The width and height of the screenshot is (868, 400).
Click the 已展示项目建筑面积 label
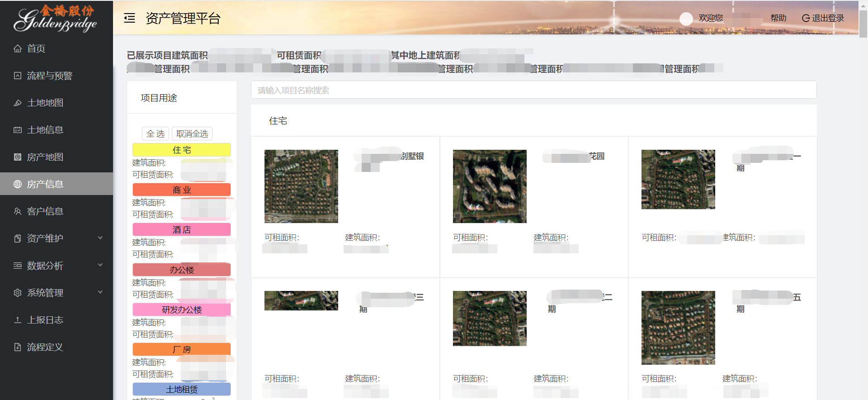pyautogui.click(x=167, y=55)
